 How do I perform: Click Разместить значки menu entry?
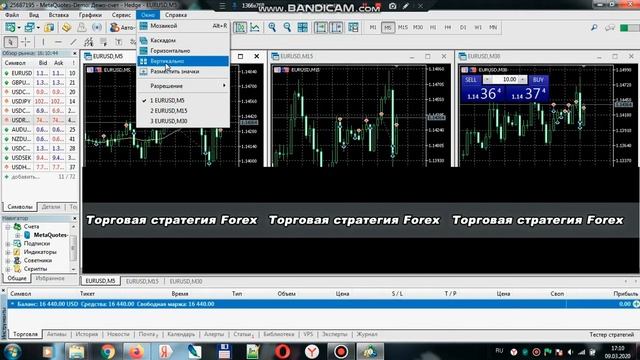[x=183, y=71]
